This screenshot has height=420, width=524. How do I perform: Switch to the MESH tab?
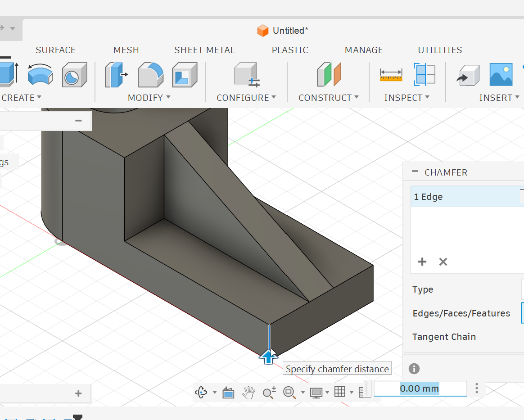point(126,50)
